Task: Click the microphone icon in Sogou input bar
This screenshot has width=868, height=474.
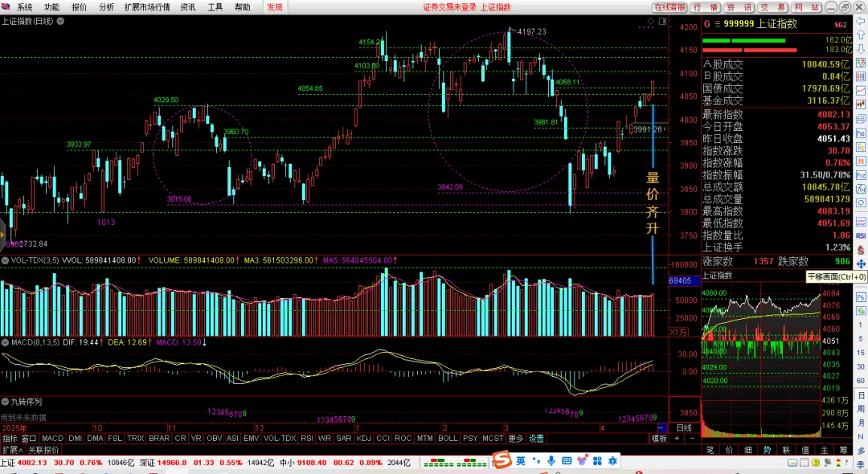Action: [x=551, y=460]
